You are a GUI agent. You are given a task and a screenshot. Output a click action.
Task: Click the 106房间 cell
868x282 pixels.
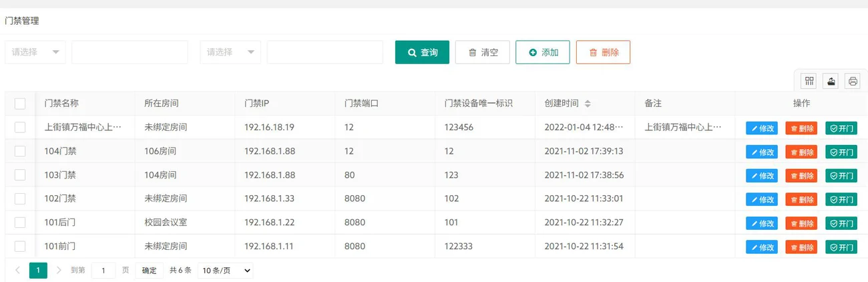(x=161, y=151)
